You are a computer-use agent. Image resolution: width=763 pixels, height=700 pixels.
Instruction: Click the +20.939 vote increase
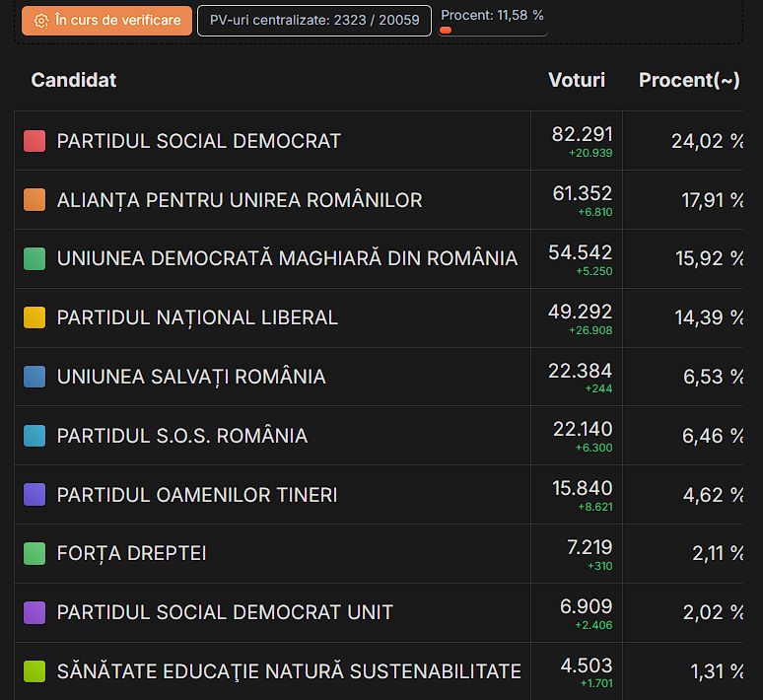tap(590, 153)
